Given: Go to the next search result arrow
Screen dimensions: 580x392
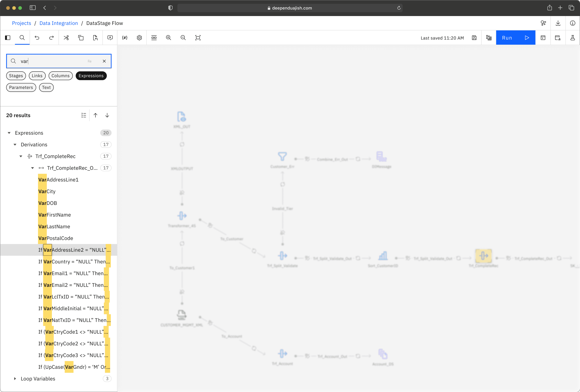Looking at the screenshot, I should coord(107,115).
